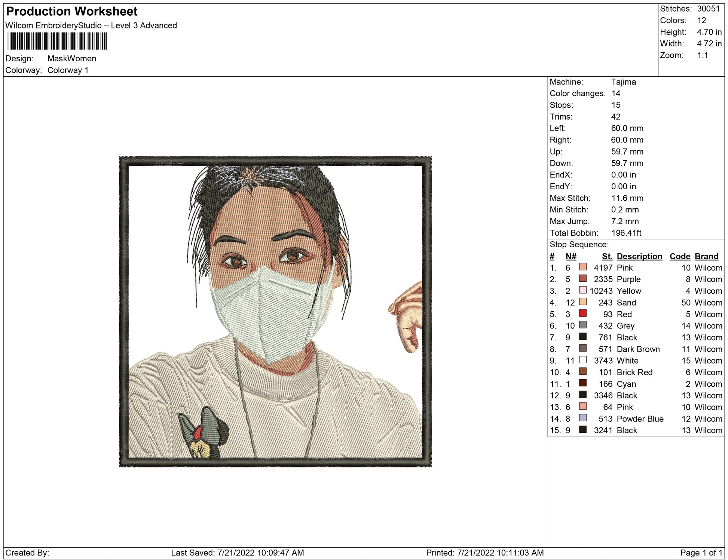This screenshot has height=560, width=728.
Task: Click the Pink swatch in row 1
Action: click(x=582, y=267)
